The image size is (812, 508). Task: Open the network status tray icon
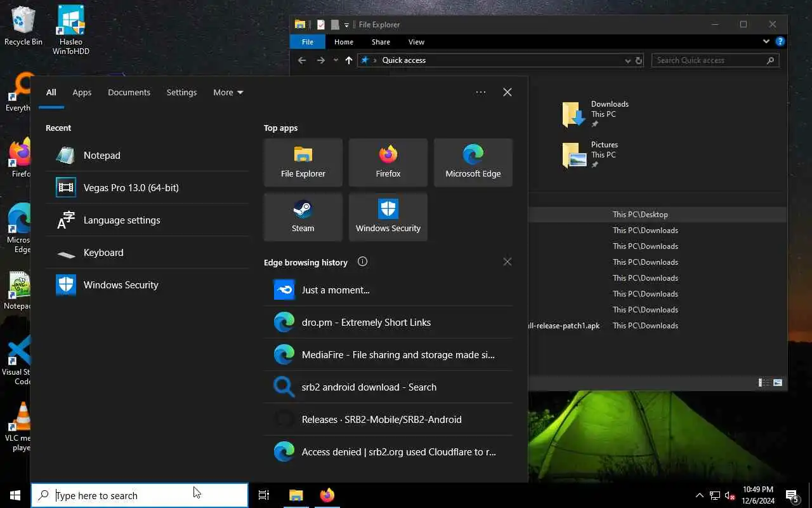715,495
